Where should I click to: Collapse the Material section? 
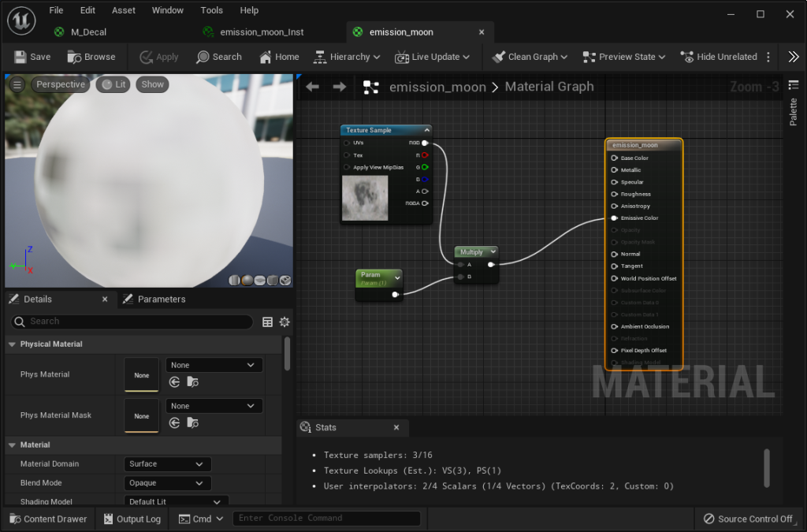click(x=12, y=445)
